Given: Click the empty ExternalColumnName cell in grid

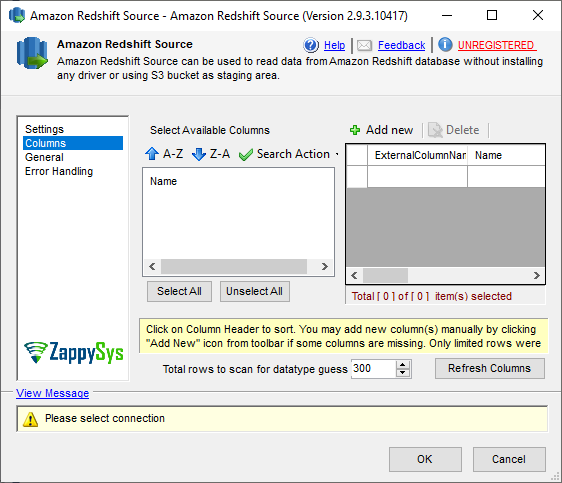Looking at the screenshot, I should [x=418, y=176].
